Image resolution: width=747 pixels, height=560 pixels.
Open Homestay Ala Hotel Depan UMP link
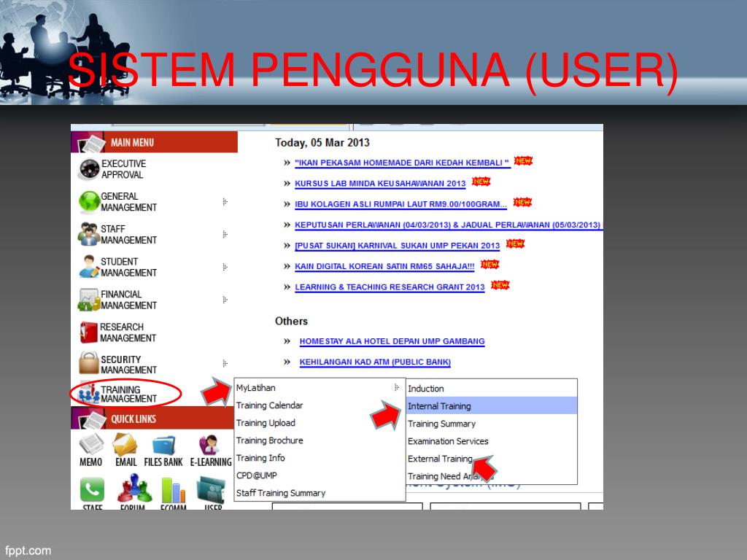click(x=392, y=341)
